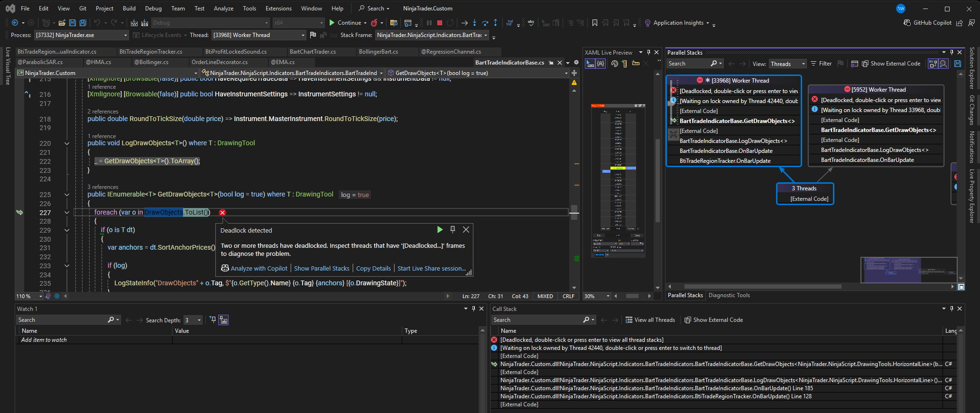Click the Open File folder icon
The image size is (980, 413).
(62, 23)
